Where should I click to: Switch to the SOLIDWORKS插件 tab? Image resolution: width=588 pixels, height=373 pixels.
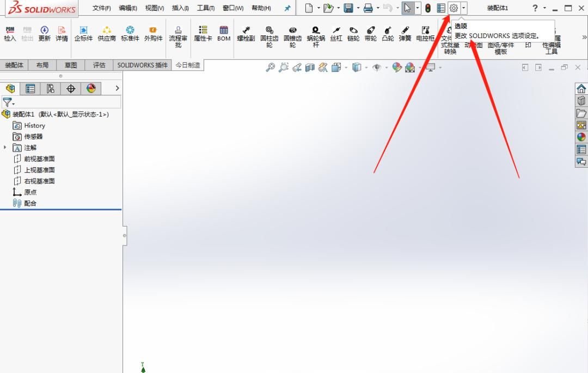143,65
